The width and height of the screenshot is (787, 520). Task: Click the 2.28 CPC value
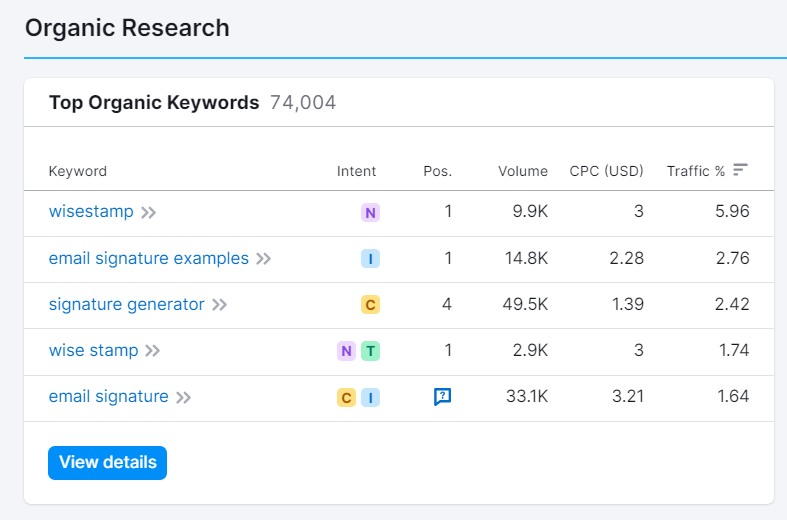(x=626, y=258)
